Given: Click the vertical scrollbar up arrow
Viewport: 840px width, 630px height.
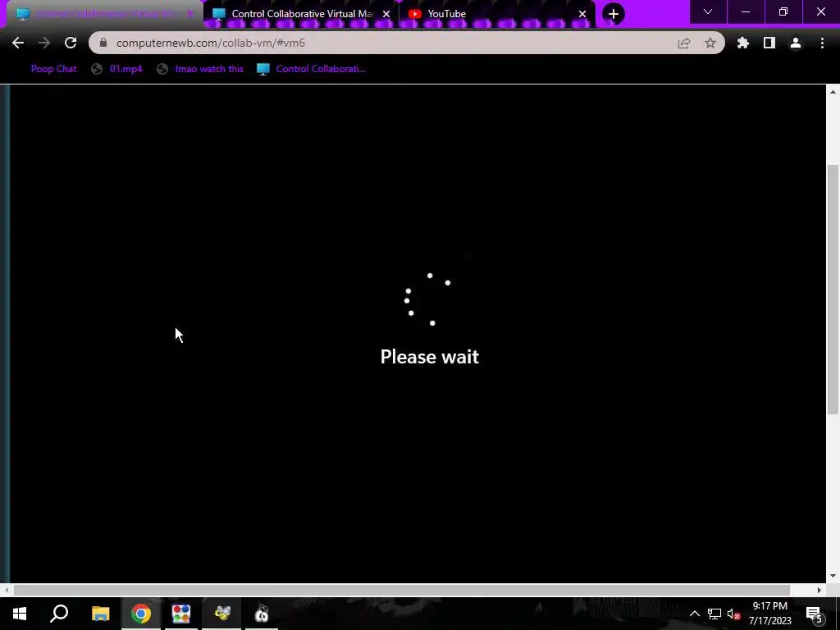Looking at the screenshot, I should click(833, 92).
